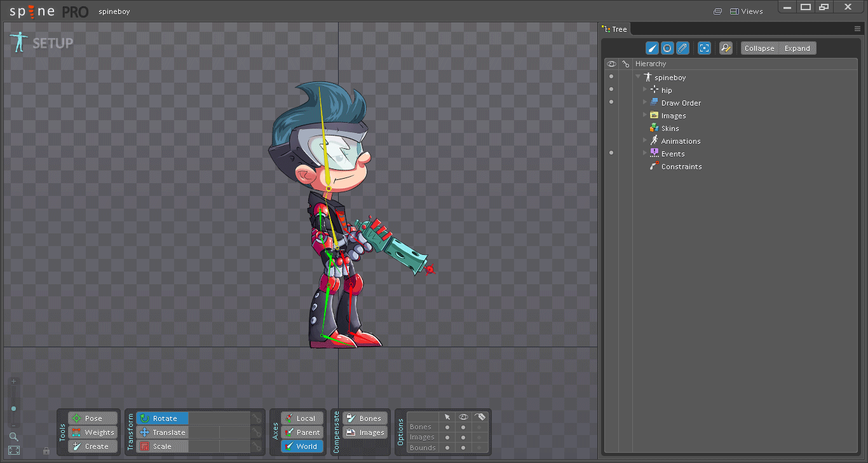The width and height of the screenshot is (868, 463).
Task: Click the Scale key icon
Action: click(x=257, y=446)
